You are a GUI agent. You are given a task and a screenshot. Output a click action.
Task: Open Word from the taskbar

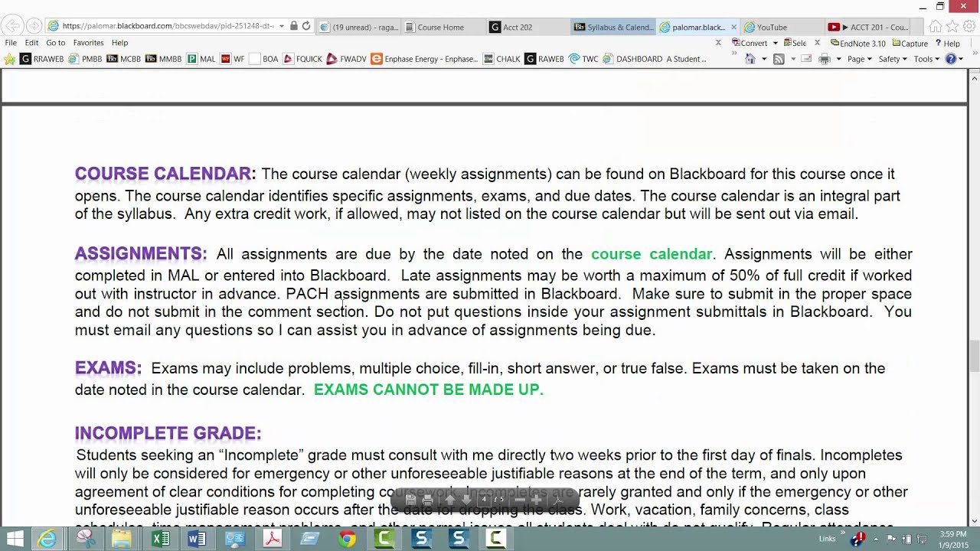197,539
